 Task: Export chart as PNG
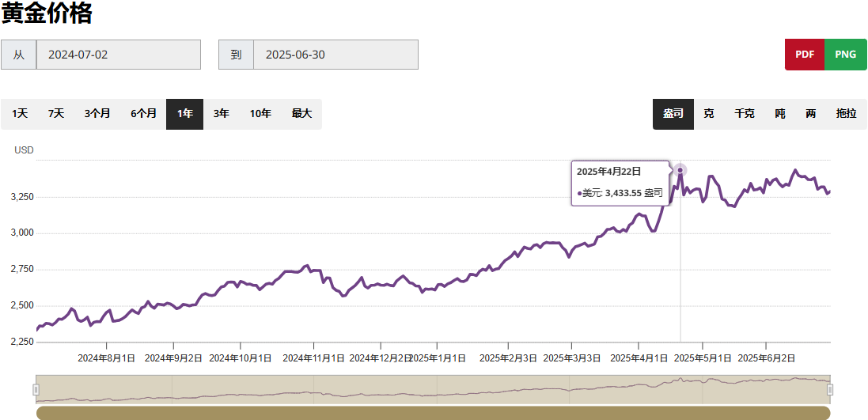point(846,55)
